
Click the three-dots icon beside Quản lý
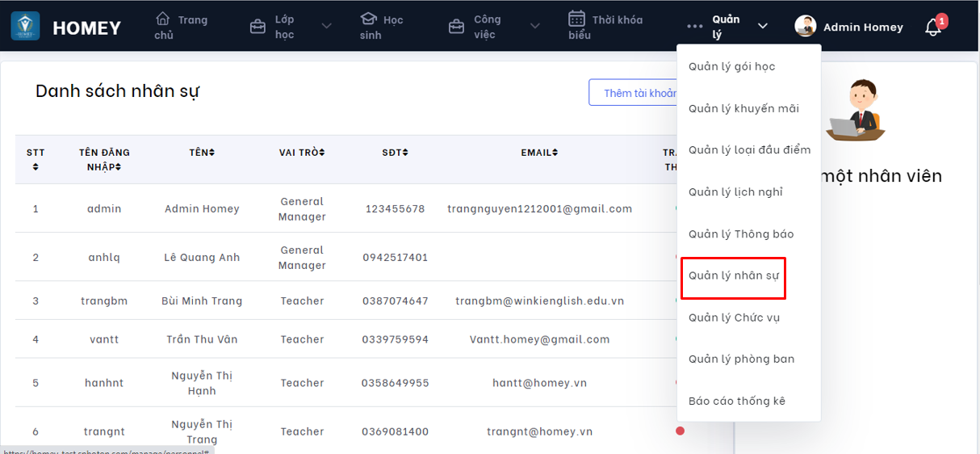tap(695, 27)
